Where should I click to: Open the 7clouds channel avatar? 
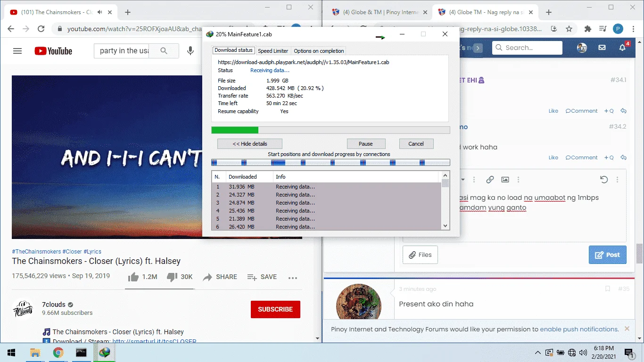[23, 309]
